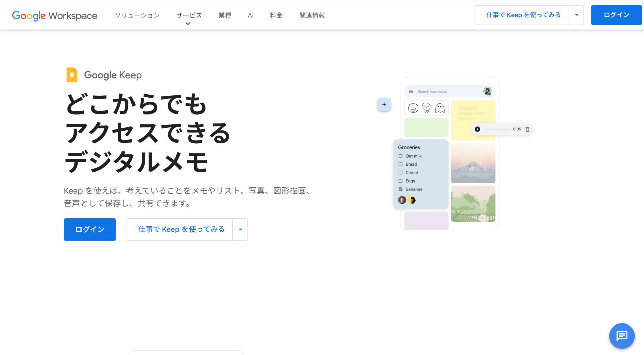Viewport: 644px width, 355px height.
Task: Click the profile avatar in the search bar
Action: (487, 91)
